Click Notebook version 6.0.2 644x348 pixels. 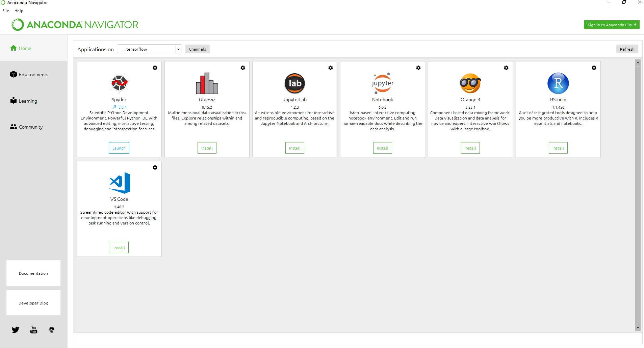pyautogui.click(x=383, y=107)
